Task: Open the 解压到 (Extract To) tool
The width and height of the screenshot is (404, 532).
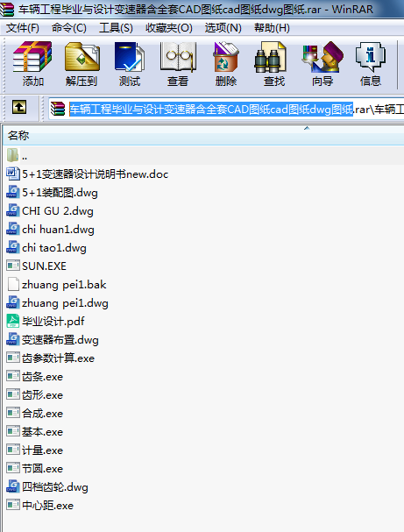Action: tap(82, 64)
